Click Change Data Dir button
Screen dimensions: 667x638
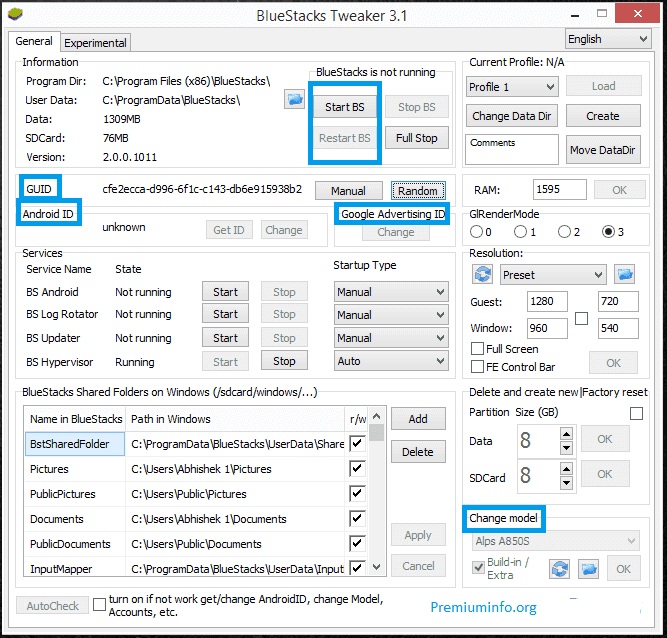click(x=512, y=116)
